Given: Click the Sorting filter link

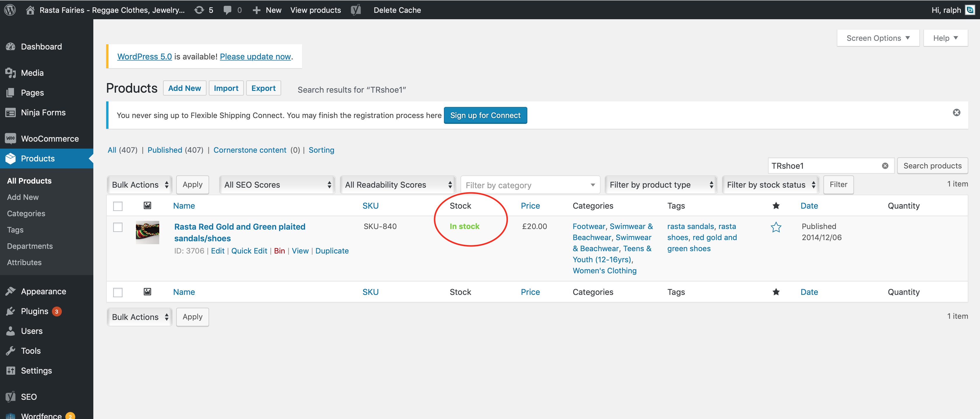Looking at the screenshot, I should tap(321, 150).
